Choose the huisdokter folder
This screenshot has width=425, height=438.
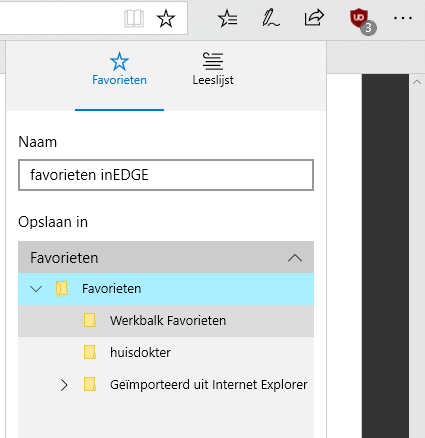[x=166, y=353]
